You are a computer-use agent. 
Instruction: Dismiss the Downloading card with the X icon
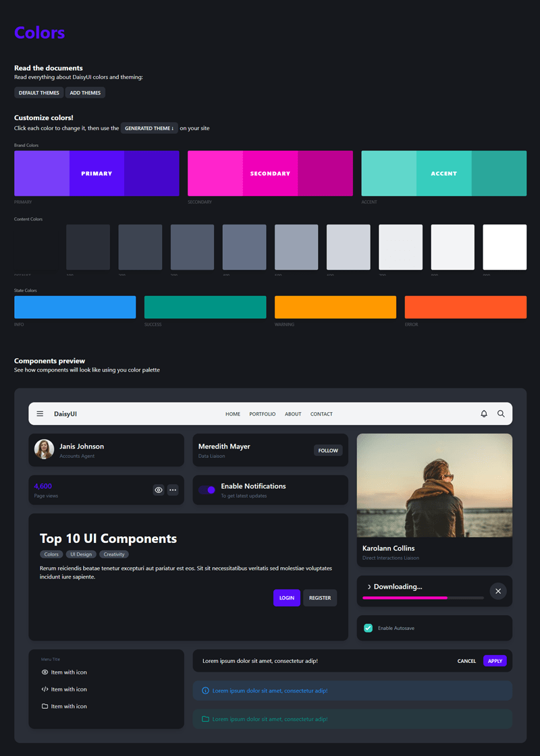498,591
